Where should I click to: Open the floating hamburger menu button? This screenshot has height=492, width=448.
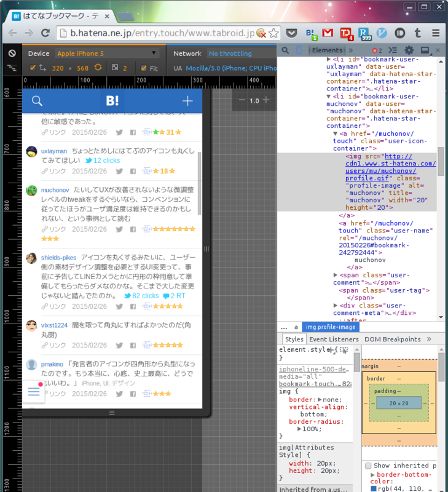[34, 391]
